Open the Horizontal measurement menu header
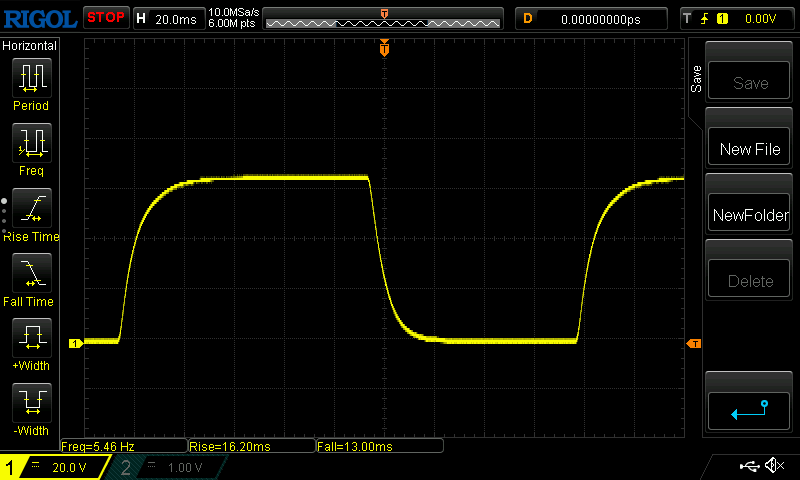The width and height of the screenshot is (800, 480). coord(29,45)
